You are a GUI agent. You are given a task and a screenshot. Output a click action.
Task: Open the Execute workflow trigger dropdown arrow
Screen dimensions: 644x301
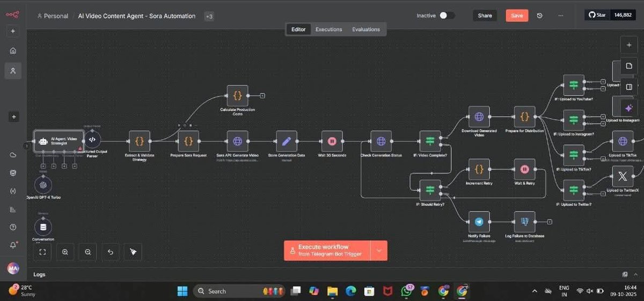pos(379,251)
